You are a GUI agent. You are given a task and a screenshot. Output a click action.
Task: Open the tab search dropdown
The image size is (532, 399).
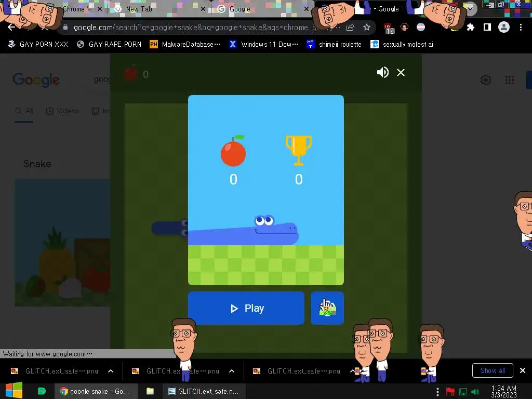click(x=471, y=9)
